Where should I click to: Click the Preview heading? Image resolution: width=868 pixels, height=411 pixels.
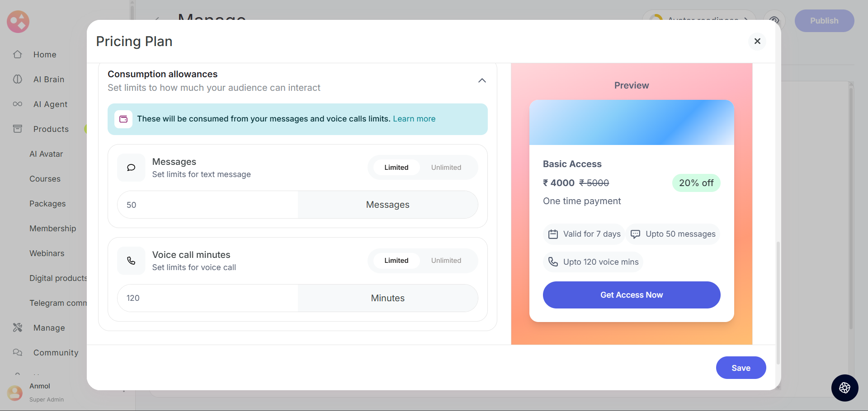(632, 85)
